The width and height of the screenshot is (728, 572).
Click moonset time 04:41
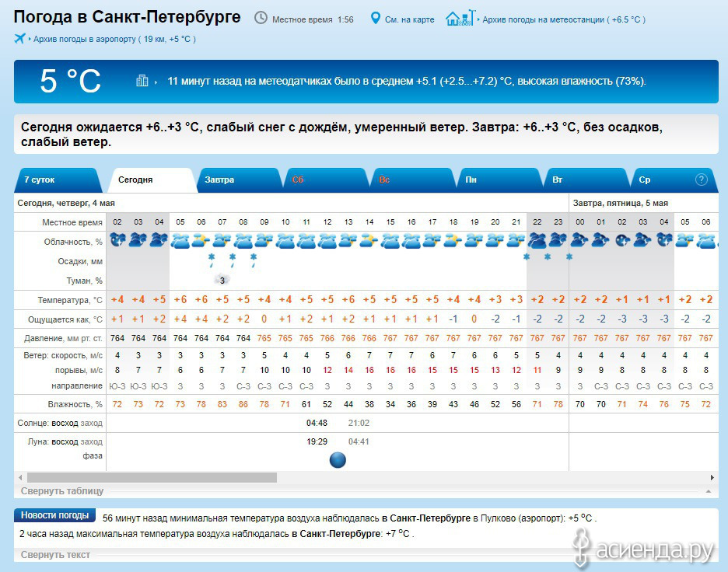(359, 441)
